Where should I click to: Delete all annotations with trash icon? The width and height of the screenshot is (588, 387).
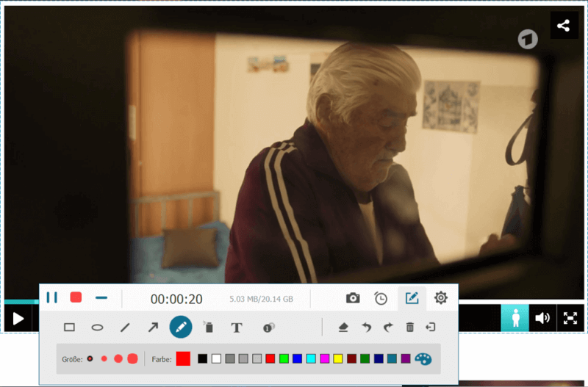[410, 328]
